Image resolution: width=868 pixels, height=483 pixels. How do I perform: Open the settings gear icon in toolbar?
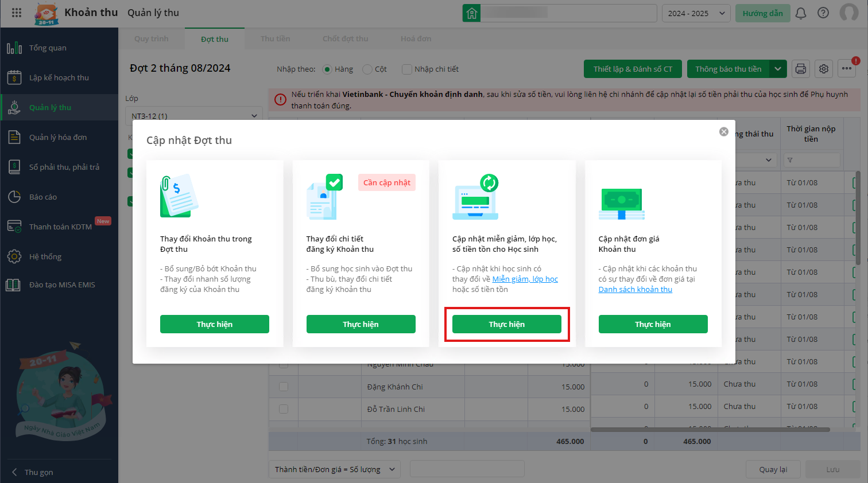[824, 69]
